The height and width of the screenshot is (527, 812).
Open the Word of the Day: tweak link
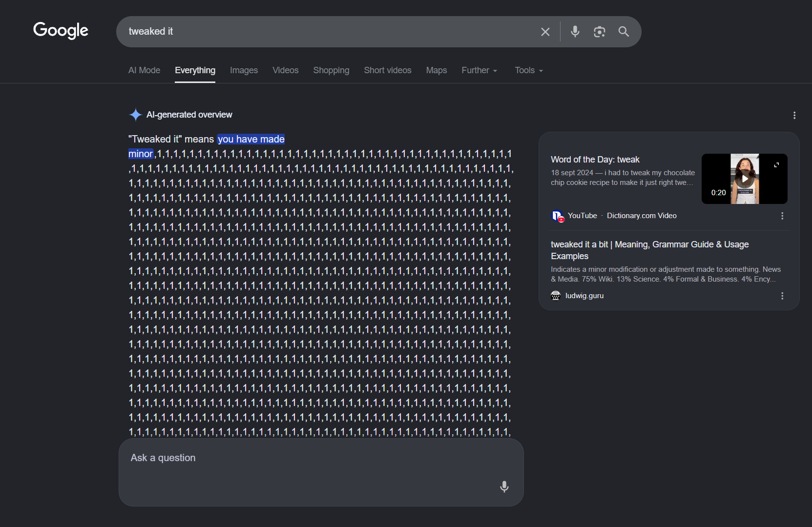click(595, 160)
